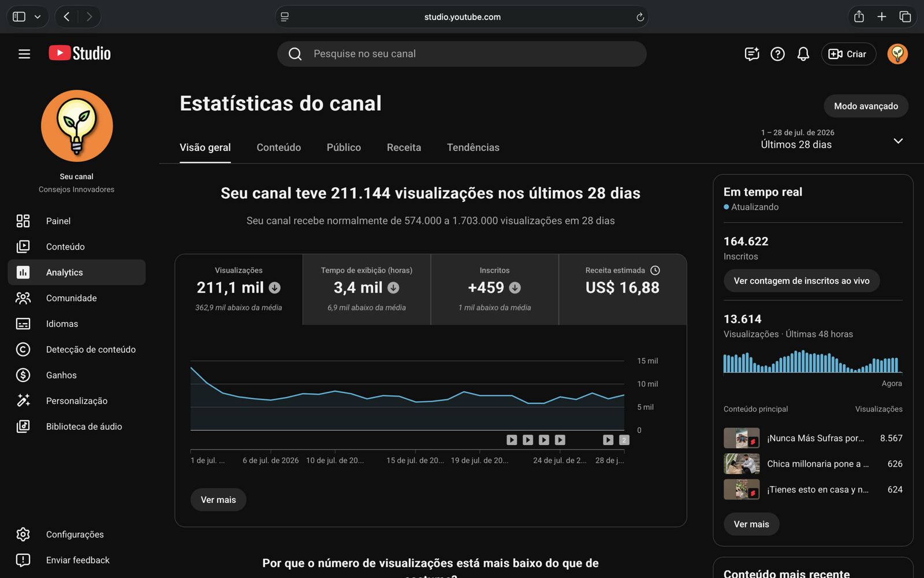Switch to the Público tab

(x=344, y=147)
